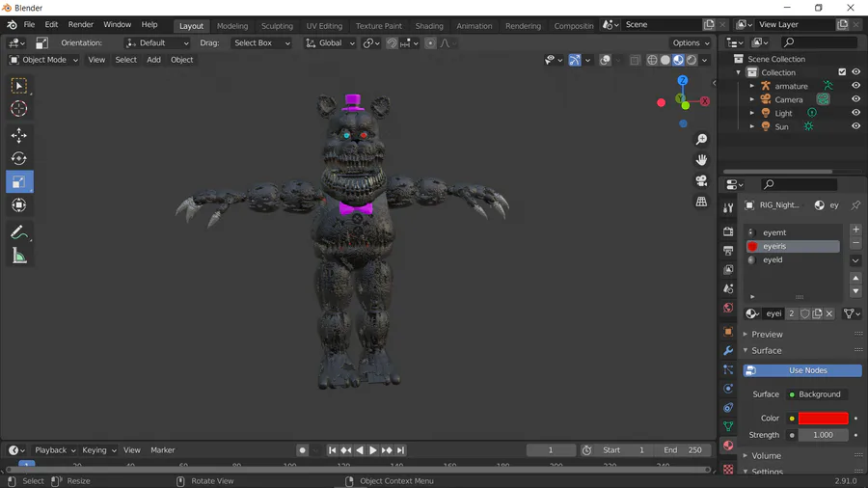The image size is (868, 488).
Task: Select eyeld material slot
Action: click(794, 259)
